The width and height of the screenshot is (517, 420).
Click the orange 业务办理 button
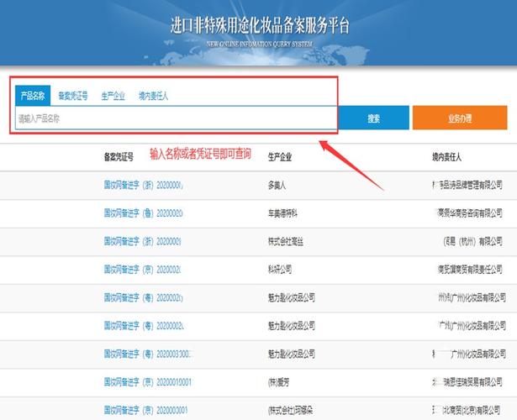pos(459,119)
